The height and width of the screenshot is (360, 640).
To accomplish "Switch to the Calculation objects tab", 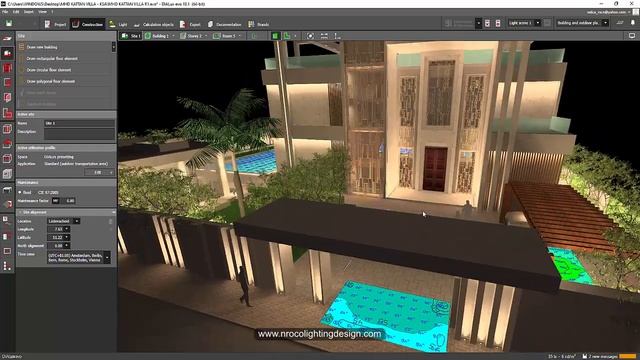I will (x=153, y=24).
